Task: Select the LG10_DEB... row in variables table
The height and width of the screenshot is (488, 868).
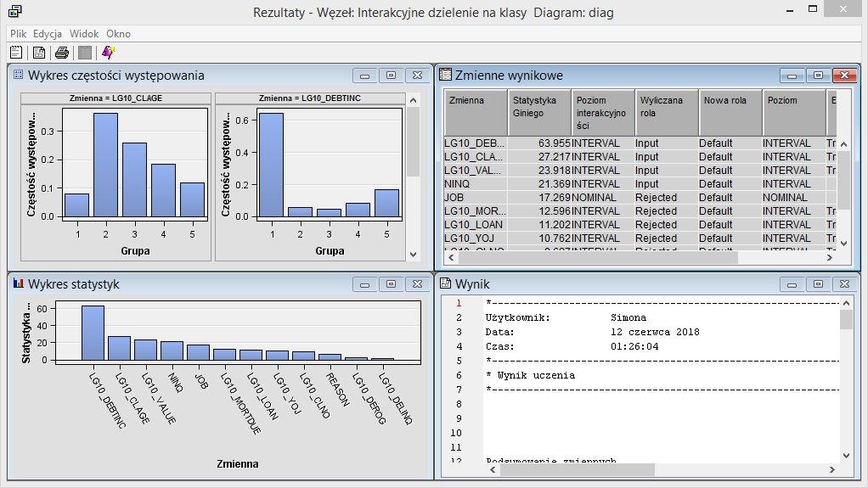Action: tap(641, 143)
